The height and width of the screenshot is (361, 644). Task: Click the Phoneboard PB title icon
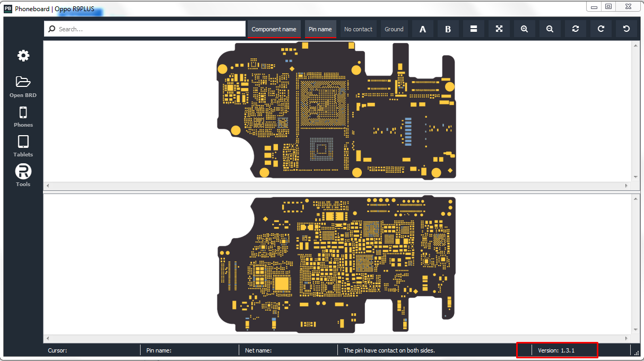click(8, 8)
